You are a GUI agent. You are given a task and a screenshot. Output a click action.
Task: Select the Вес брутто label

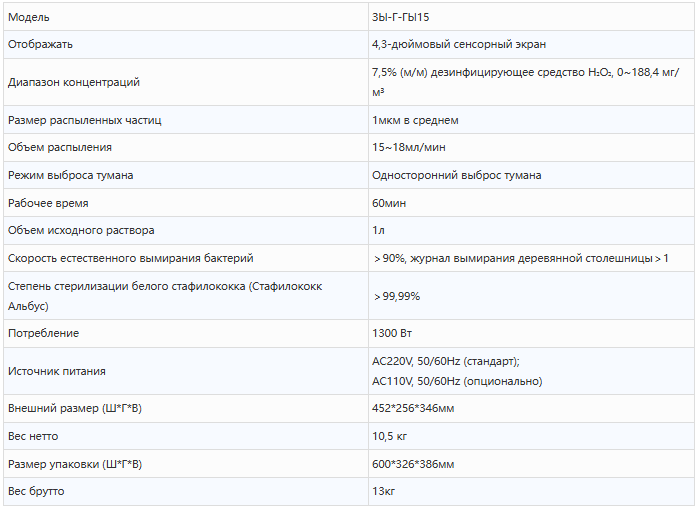(36, 492)
